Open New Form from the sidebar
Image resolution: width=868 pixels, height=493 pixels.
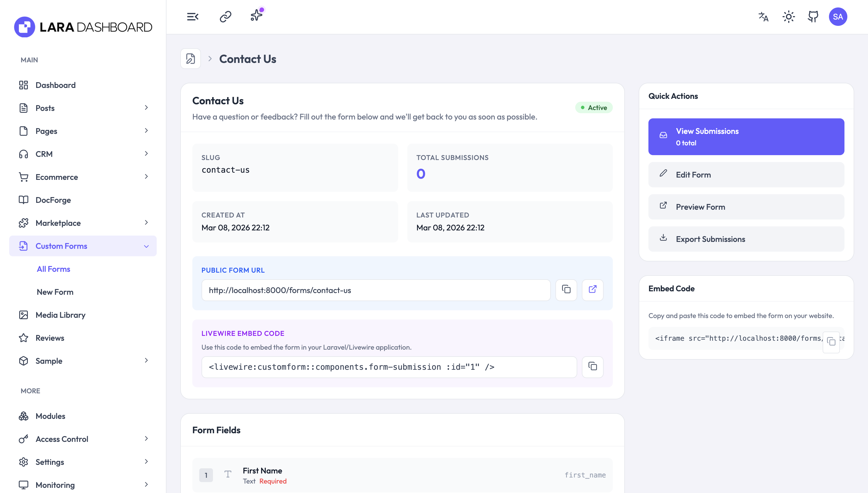(55, 292)
